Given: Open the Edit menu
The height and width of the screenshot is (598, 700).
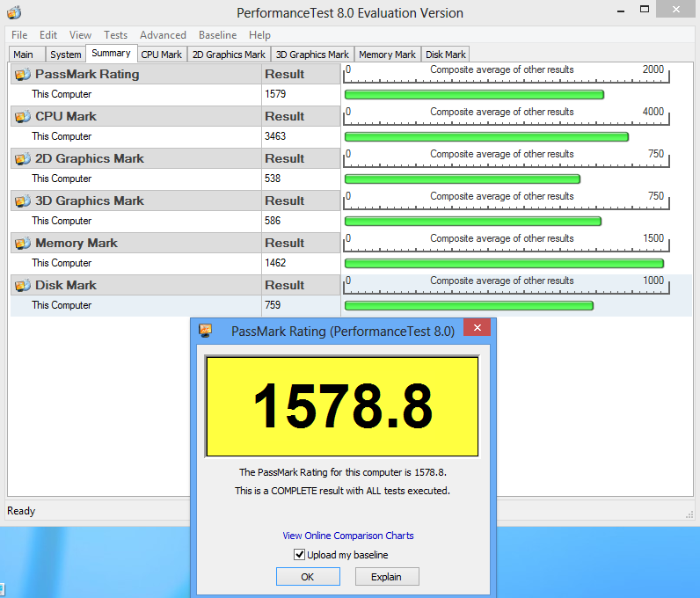Looking at the screenshot, I should (x=48, y=35).
